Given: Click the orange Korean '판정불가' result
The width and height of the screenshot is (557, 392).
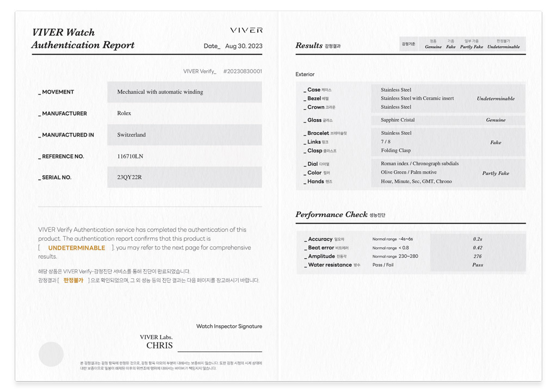Looking at the screenshot, I should [x=73, y=280].
